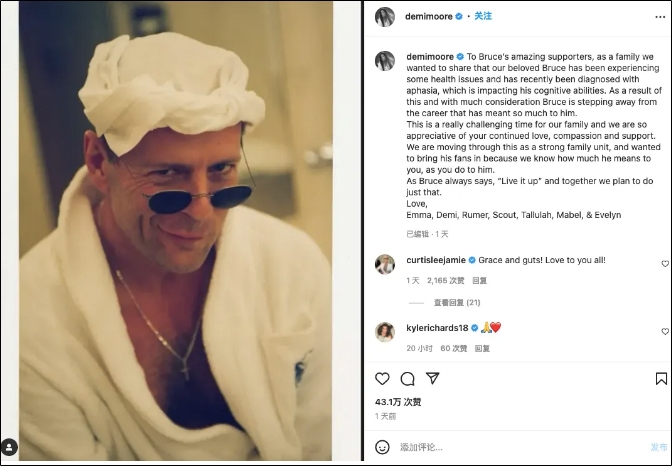The image size is (672, 466).
Task: Like kylerichards18's comment heart
Action: point(665,331)
